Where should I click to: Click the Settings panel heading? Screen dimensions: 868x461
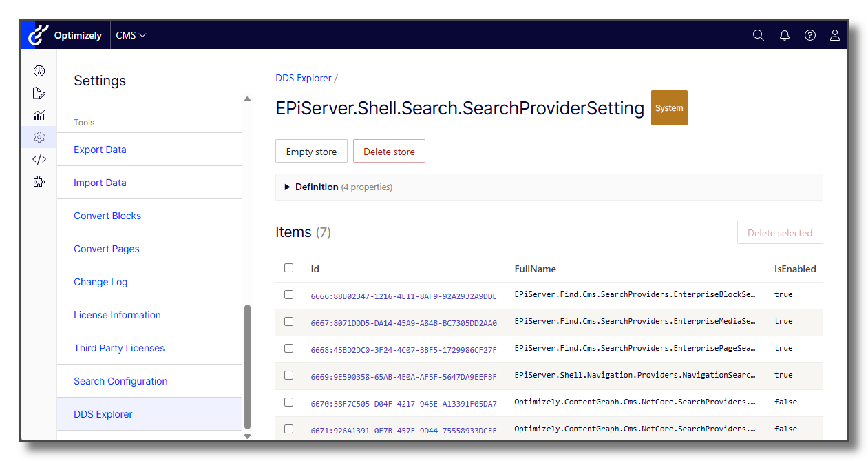(x=100, y=81)
